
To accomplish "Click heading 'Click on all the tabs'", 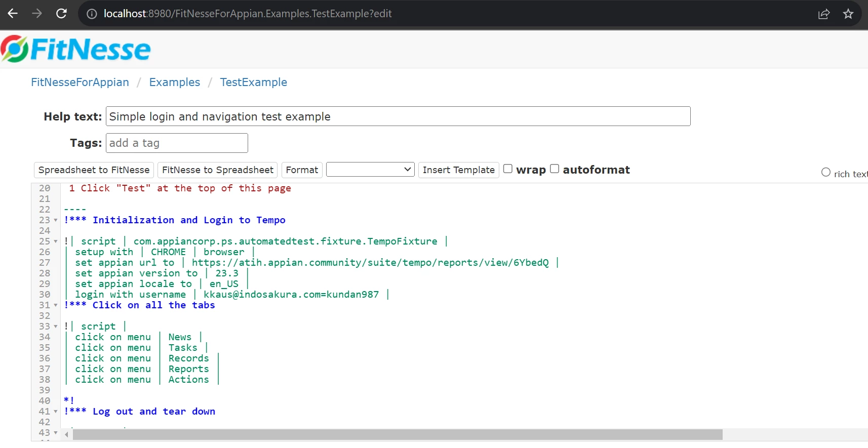I will 153,305.
